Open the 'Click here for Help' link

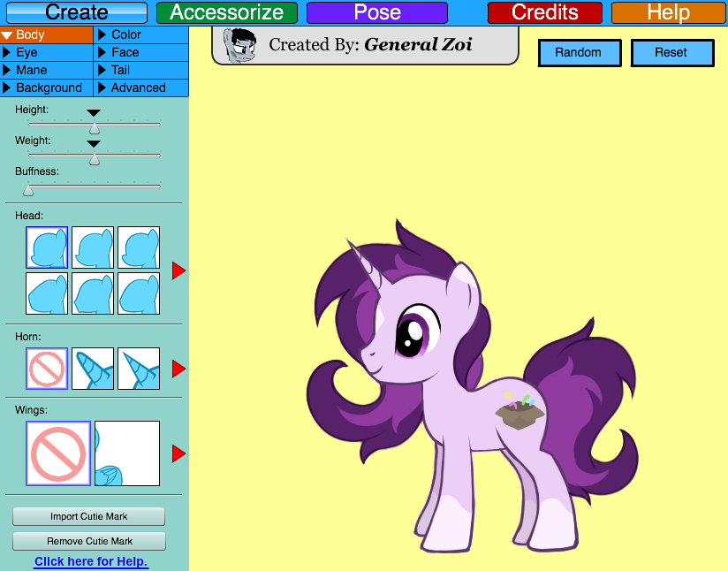point(91,561)
